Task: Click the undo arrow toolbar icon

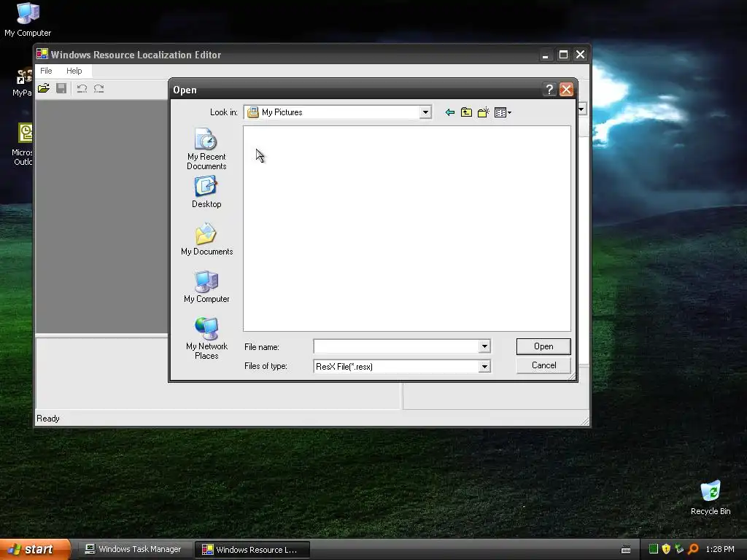Action: coord(82,88)
